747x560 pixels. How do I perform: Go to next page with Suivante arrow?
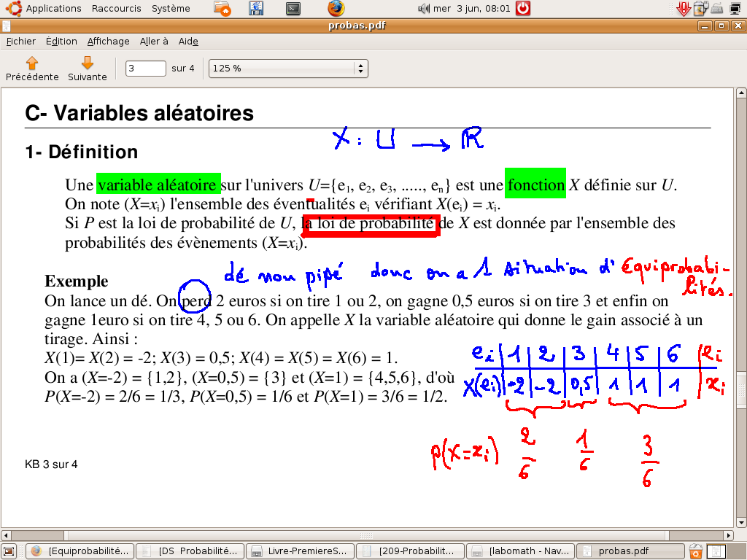[x=87, y=69]
